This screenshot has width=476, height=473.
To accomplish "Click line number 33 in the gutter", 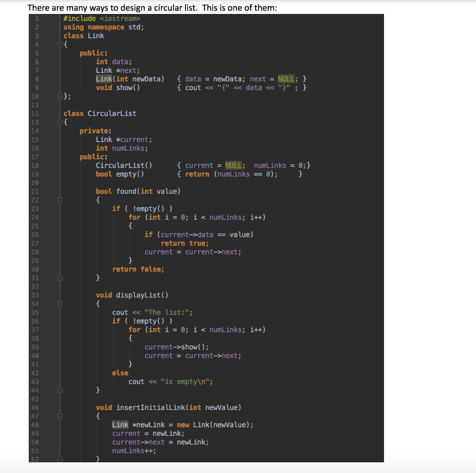I will pos(35,296).
